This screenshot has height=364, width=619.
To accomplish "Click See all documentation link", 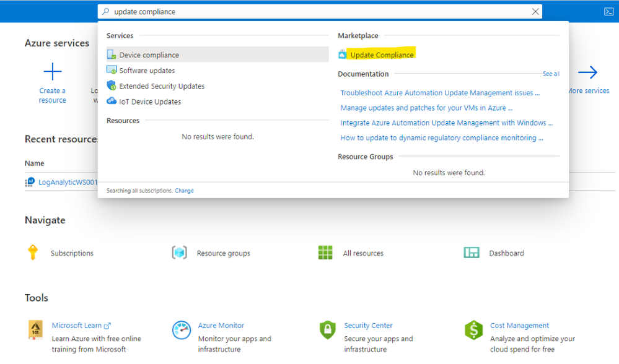I will coord(551,74).
